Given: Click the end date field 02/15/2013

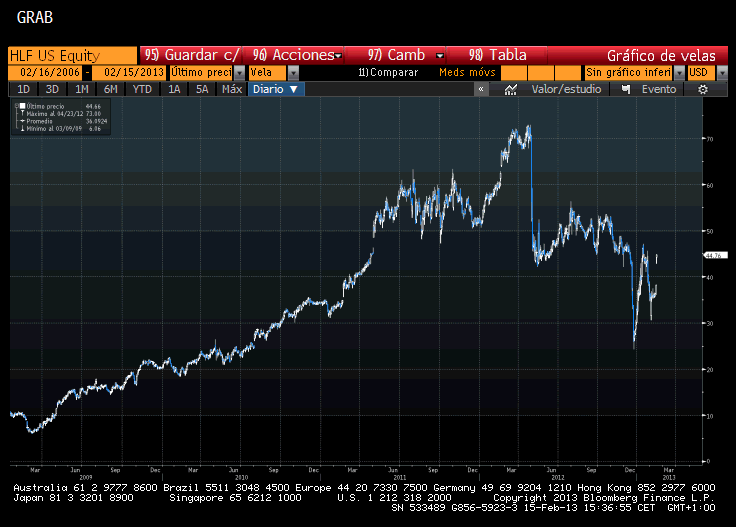Looking at the screenshot, I should click(129, 73).
